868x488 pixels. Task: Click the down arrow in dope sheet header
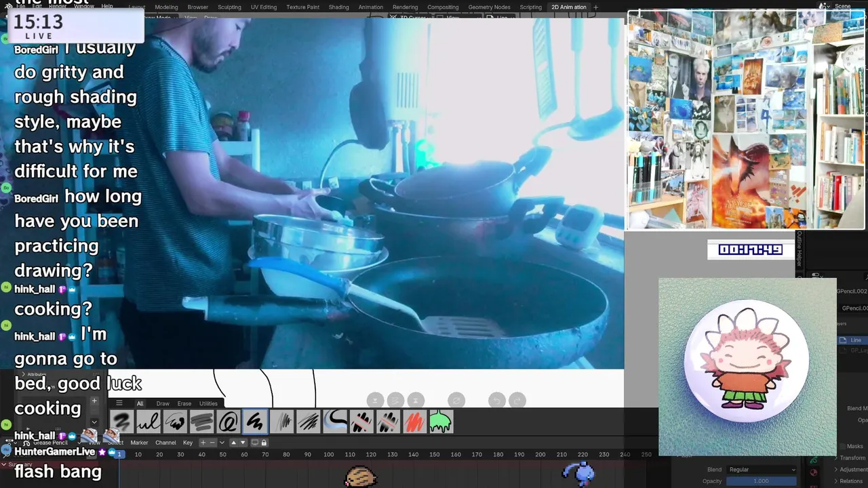[x=243, y=443]
